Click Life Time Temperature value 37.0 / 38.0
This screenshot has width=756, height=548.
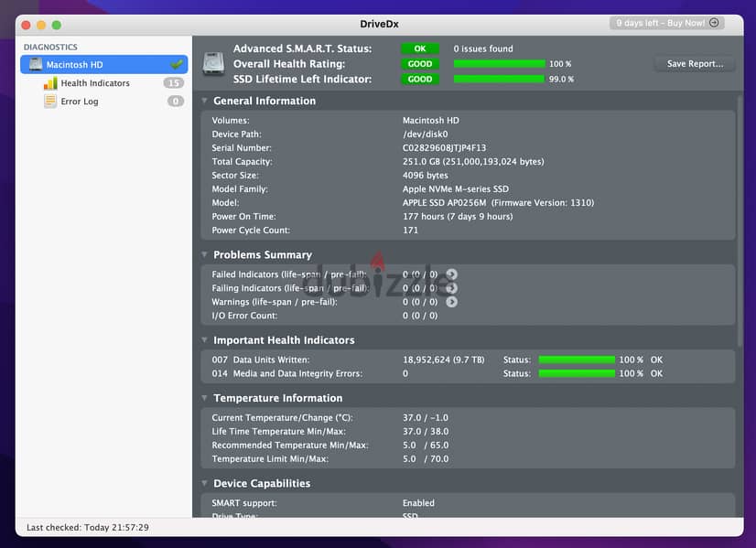426,432
